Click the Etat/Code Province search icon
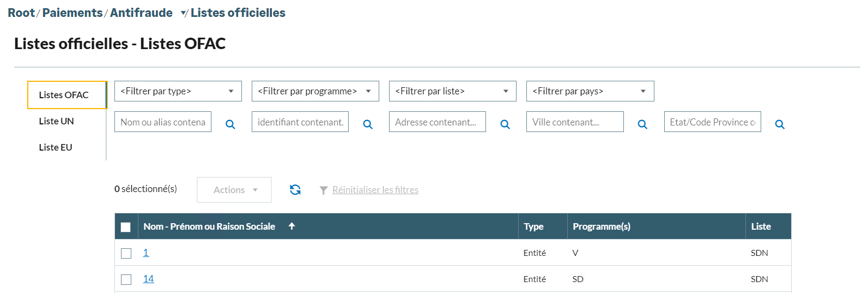Viewport: 868px width, 293px height. pos(780,124)
